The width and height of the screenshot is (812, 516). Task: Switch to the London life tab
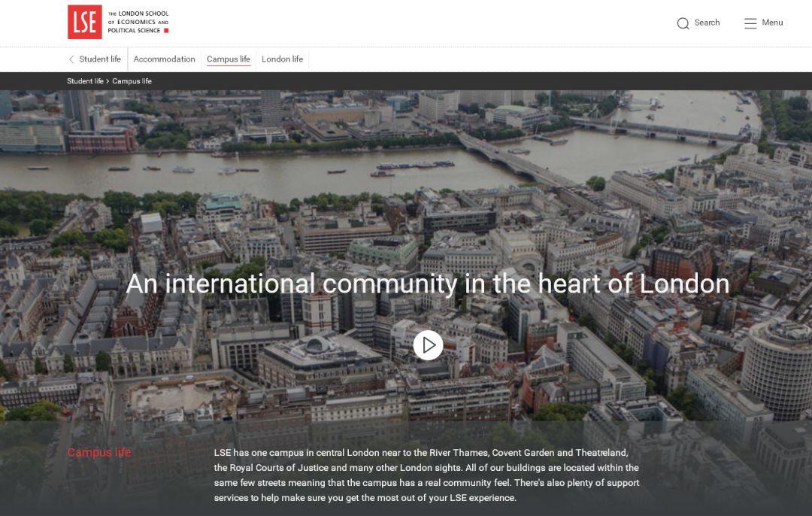click(x=282, y=59)
